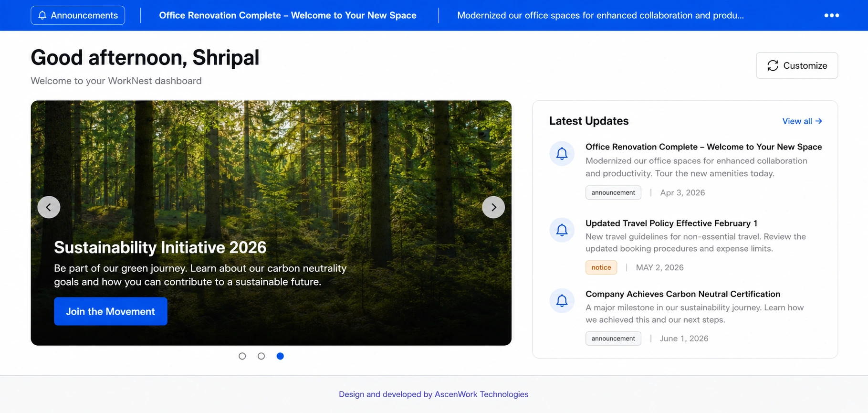Click ticker headline Office Renovation Complete in top bar
Screen dimensions: 868x413
click(x=288, y=15)
